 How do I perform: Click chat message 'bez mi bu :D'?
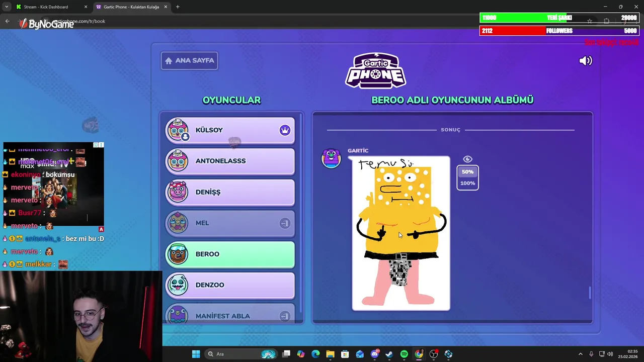(85, 239)
